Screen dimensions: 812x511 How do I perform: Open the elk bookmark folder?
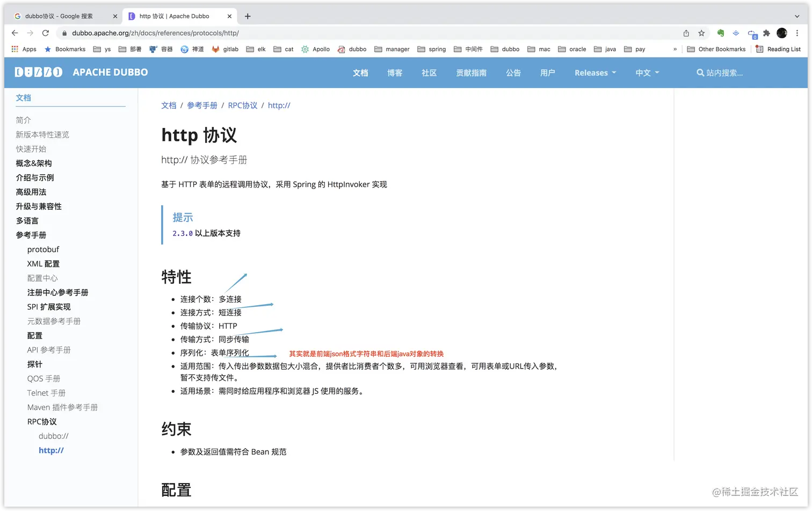point(256,49)
